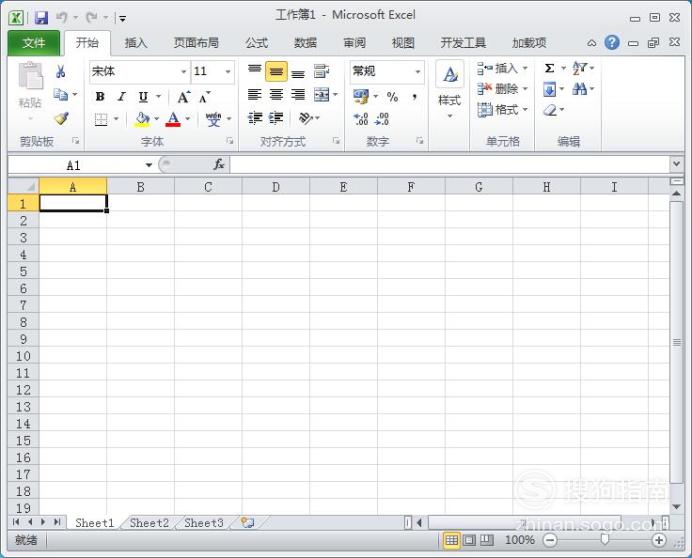Click the wén phonetic guide icon
The image size is (692, 558).
214,119
